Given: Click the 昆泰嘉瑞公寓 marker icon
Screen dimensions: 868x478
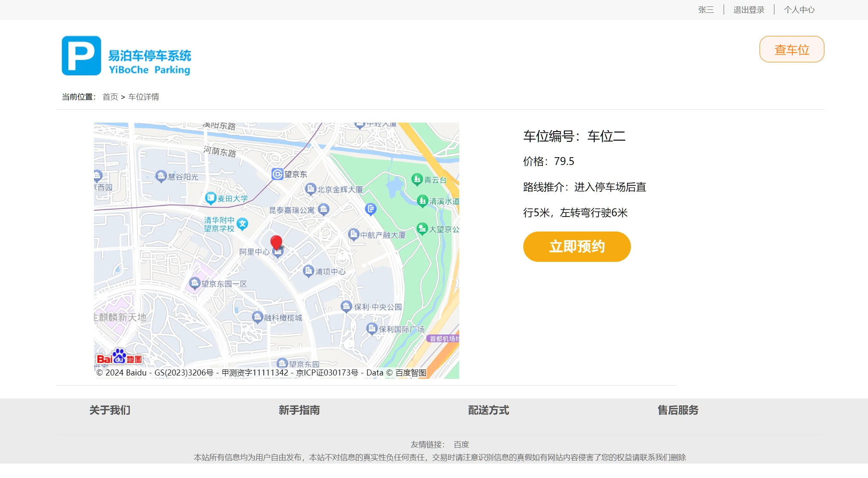Looking at the screenshot, I should (x=323, y=209).
